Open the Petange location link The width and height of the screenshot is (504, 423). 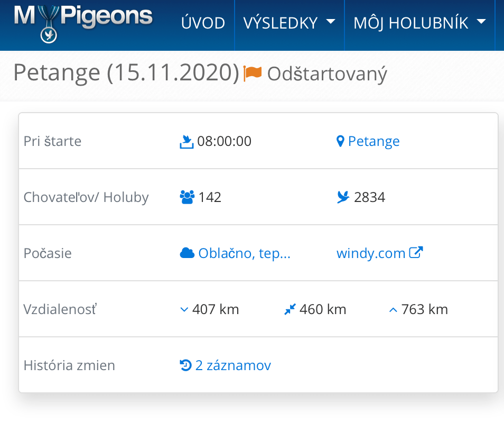[374, 141]
